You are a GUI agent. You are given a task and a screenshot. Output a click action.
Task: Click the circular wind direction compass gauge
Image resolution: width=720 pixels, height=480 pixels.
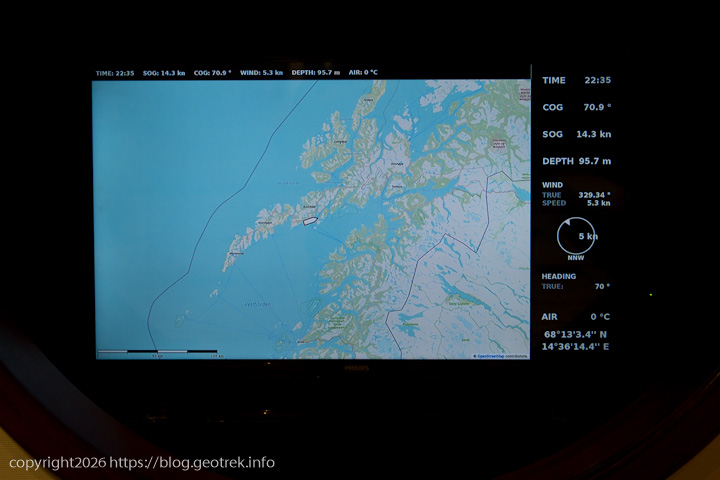point(576,237)
